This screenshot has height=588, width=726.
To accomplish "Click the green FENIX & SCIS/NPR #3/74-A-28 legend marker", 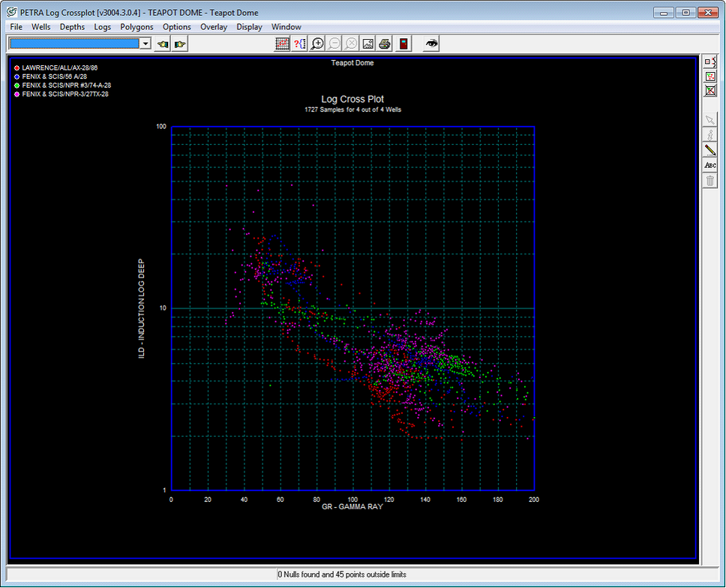I will [16, 85].
